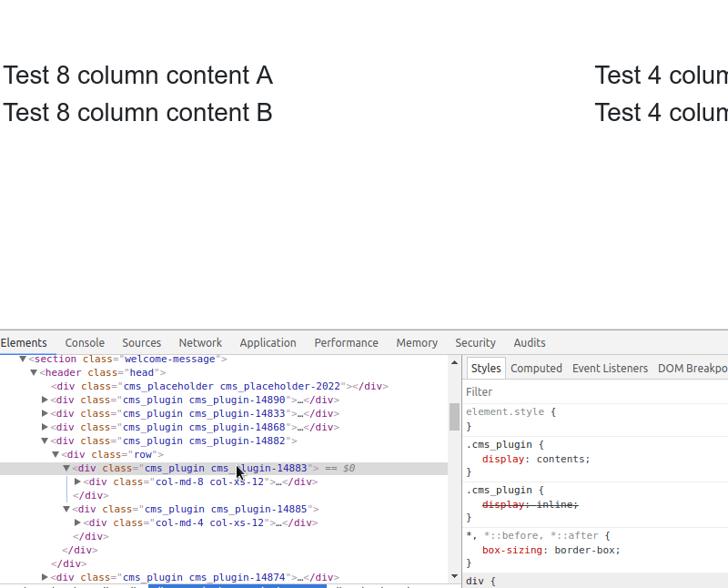Switch to the Application tab
This screenshot has height=588, width=728.
[268, 343]
